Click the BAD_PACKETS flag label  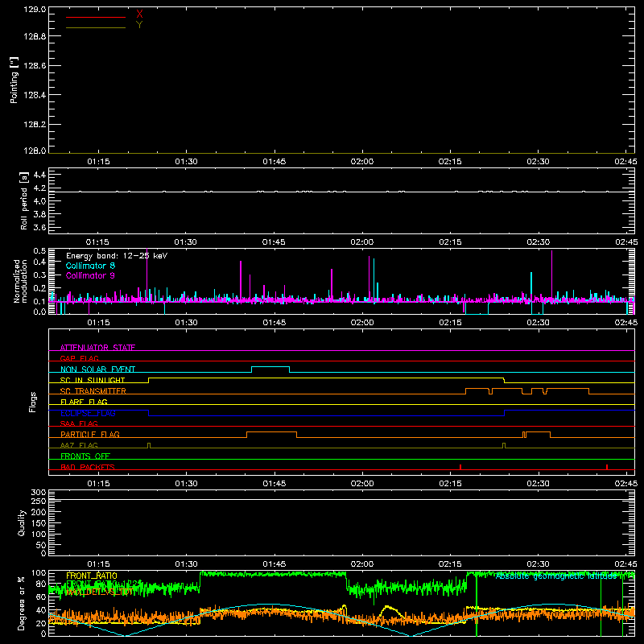pyautogui.click(x=88, y=467)
